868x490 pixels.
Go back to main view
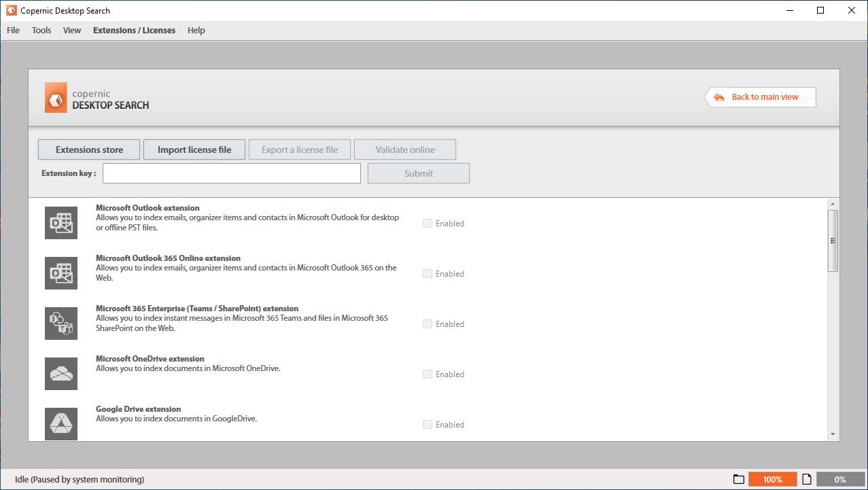click(x=761, y=97)
